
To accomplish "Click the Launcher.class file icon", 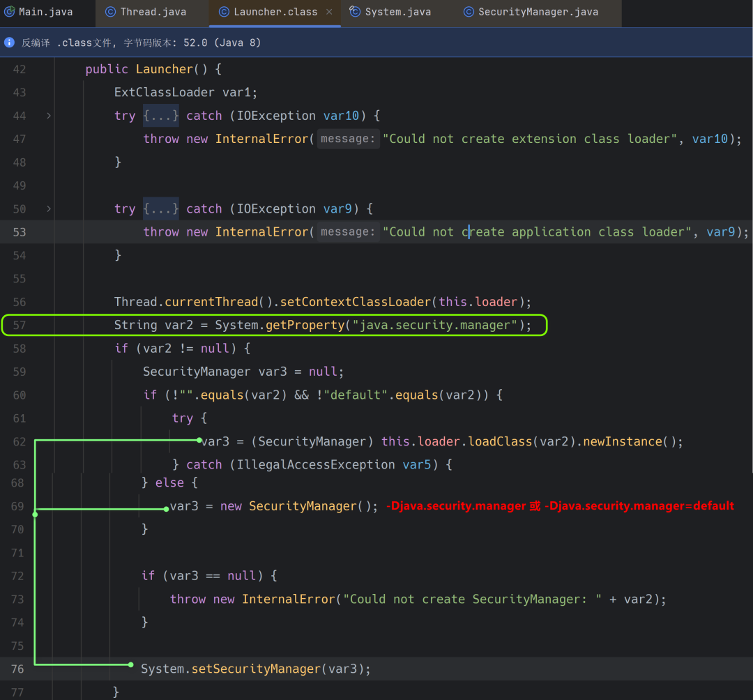I will (x=224, y=12).
